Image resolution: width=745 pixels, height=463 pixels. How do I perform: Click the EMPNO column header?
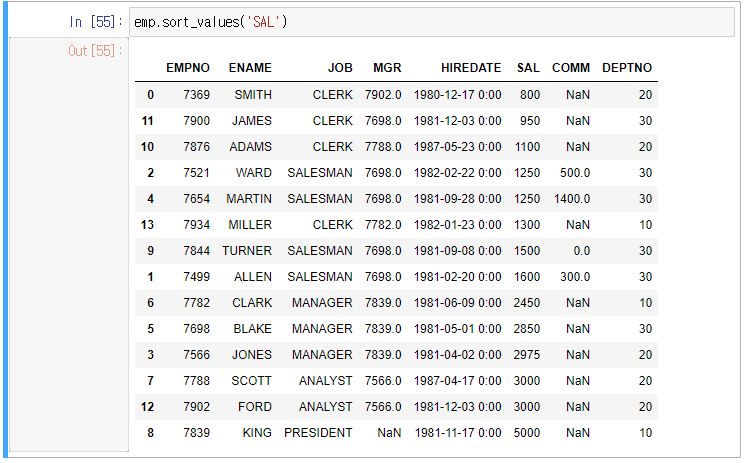click(188, 68)
